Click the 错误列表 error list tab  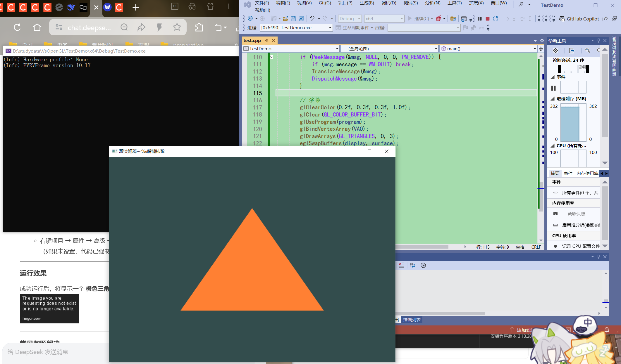point(412,320)
